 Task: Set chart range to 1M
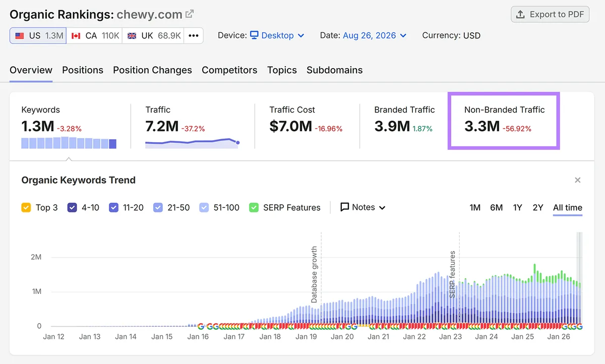coord(475,208)
